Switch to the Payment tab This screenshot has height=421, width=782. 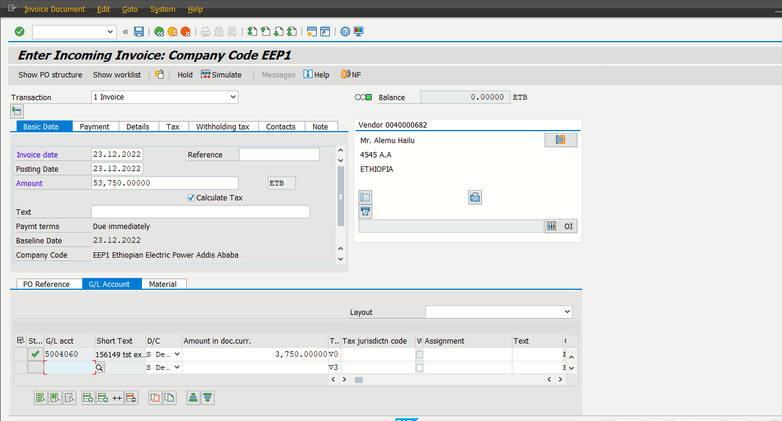pyautogui.click(x=94, y=127)
